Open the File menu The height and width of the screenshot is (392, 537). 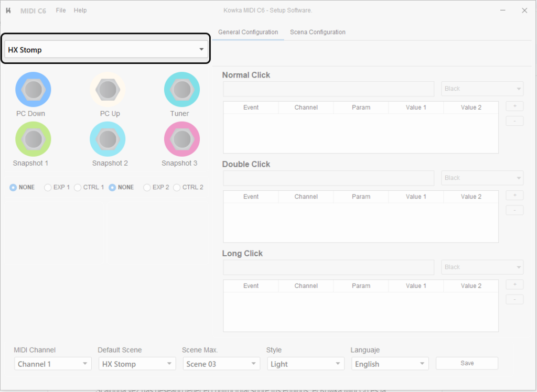(61, 10)
